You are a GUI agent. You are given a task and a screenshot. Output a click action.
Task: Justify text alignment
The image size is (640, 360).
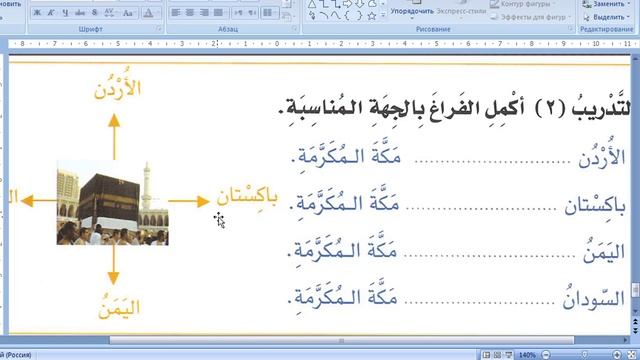218,13
